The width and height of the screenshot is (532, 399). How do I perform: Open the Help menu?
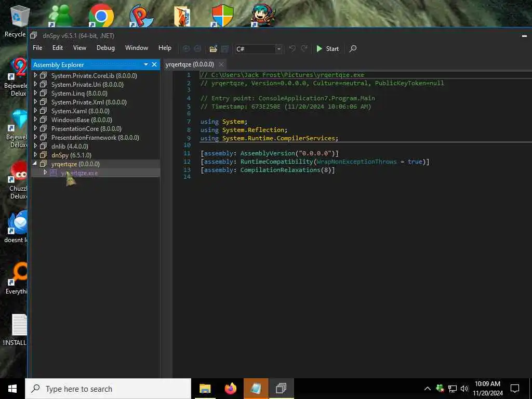165,48
